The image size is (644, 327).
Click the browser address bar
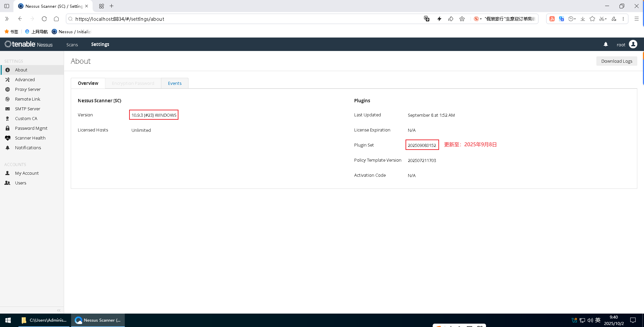click(x=235, y=19)
